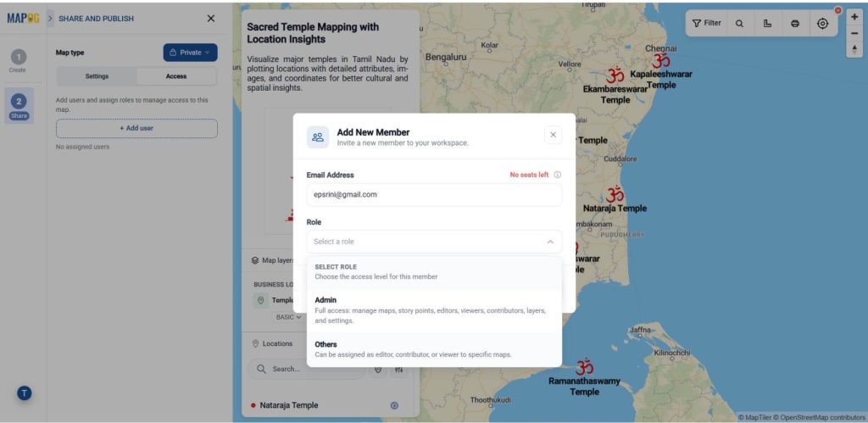The height and width of the screenshot is (423, 868).
Task: Click the Ekambareswarar Temple Om marker
Action: [615, 75]
